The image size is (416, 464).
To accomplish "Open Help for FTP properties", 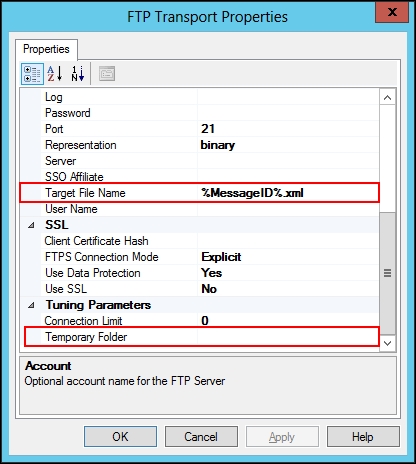I will pos(363,437).
